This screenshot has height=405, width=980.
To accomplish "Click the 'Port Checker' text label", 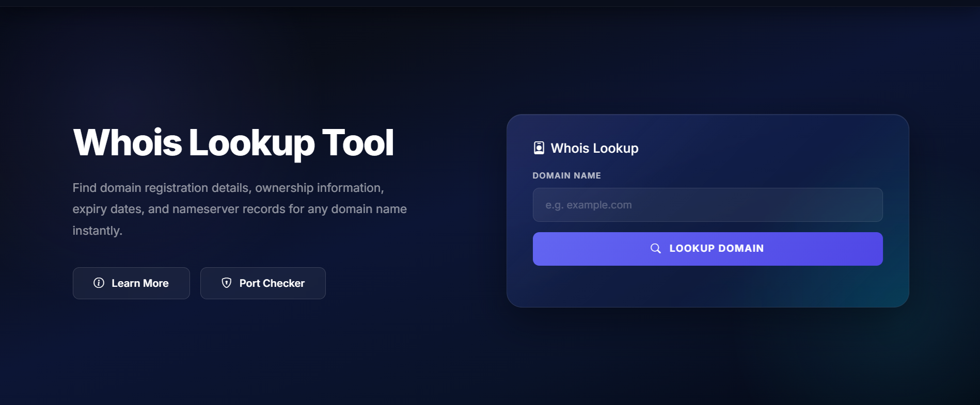I will pos(272,283).
